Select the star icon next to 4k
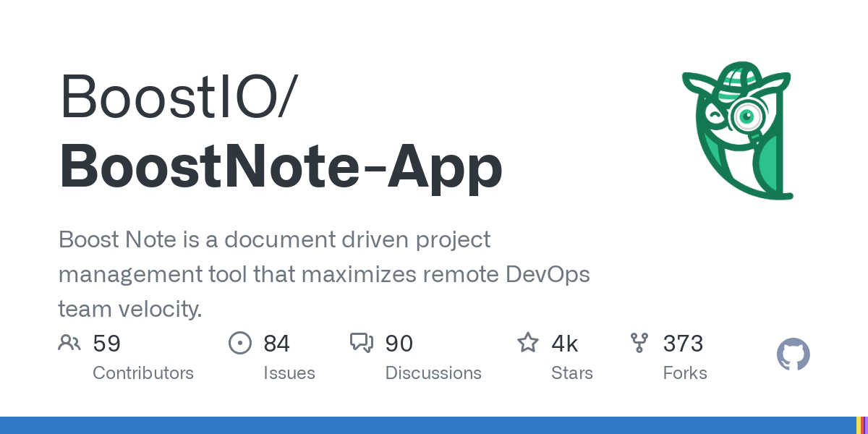The height and width of the screenshot is (434, 868). click(x=528, y=343)
